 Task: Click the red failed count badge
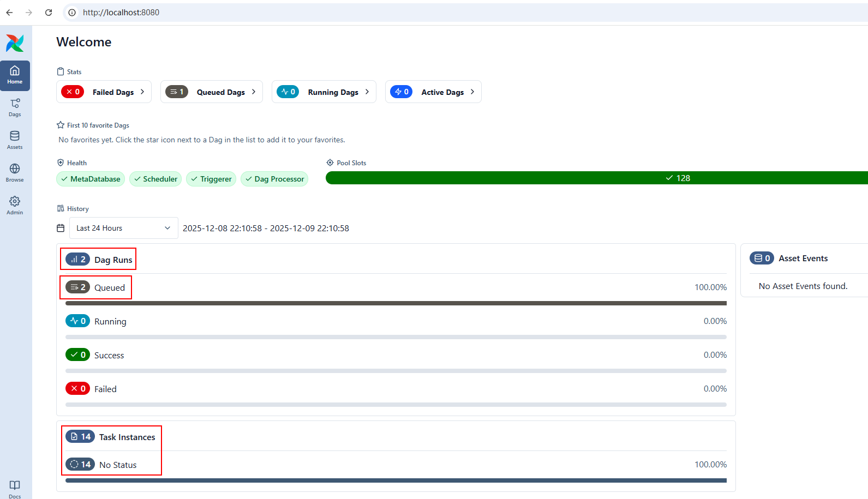point(73,92)
